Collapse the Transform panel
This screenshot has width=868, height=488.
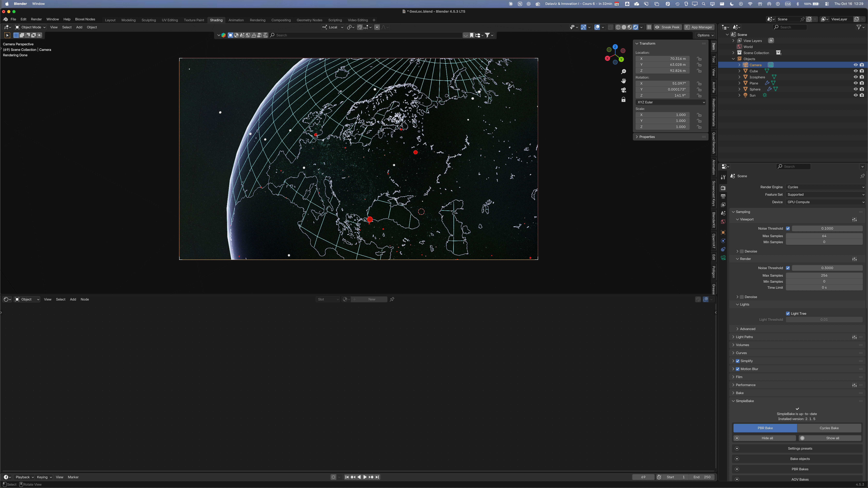(637, 44)
